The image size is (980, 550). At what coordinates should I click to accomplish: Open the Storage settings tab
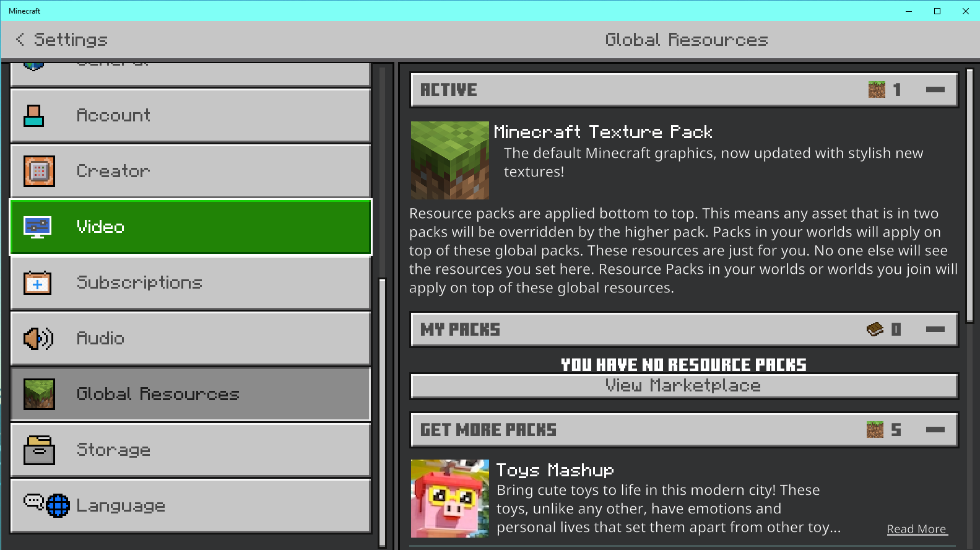tap(191, 450)
